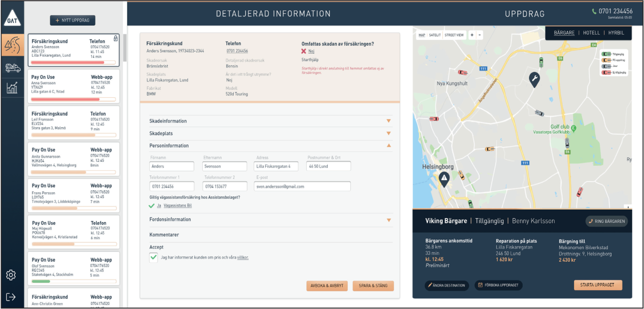The height and width of the screenshot is (309, 644).
Task: Click progress bar on Leif Fransson card
Action: click(x=74, y=136)
